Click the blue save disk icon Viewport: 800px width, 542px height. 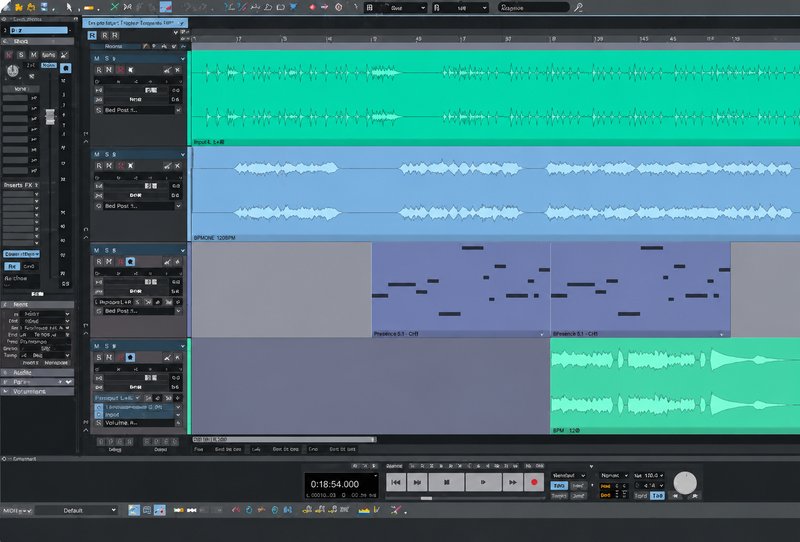(x=44, y=7)
